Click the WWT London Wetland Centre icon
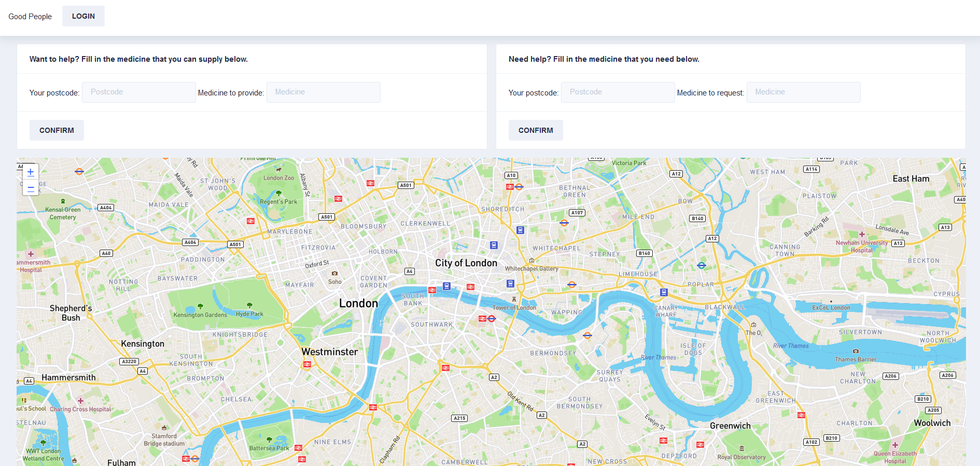 pyautogui.click(x=43, y=443)
